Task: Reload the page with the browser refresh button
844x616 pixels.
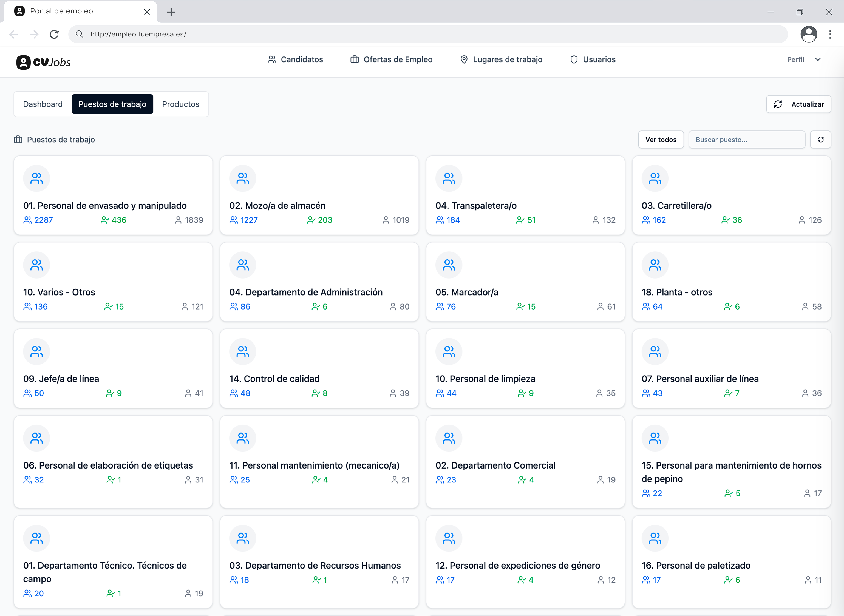Action: [55, 34]
